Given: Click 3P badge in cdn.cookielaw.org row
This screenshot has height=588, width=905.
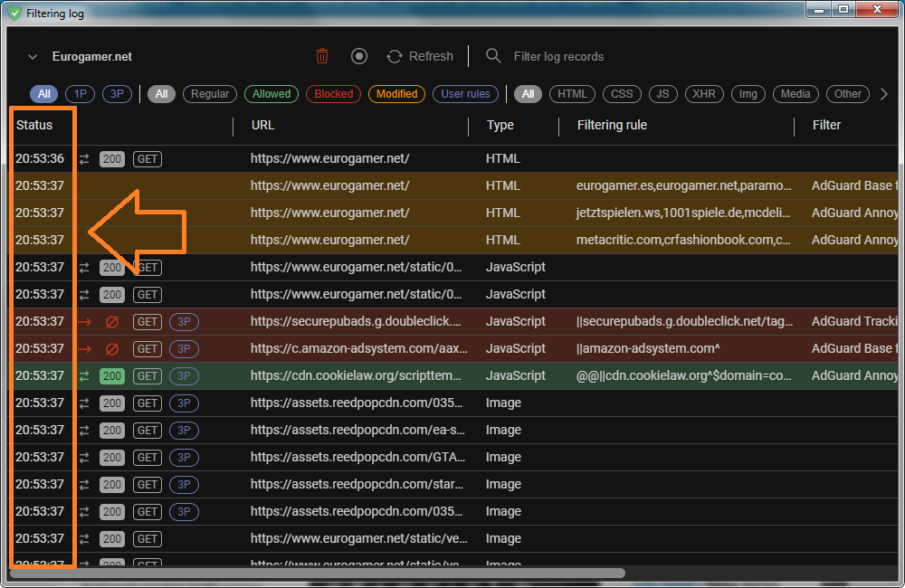Looking at the screenshot, I should pos(184,376).
